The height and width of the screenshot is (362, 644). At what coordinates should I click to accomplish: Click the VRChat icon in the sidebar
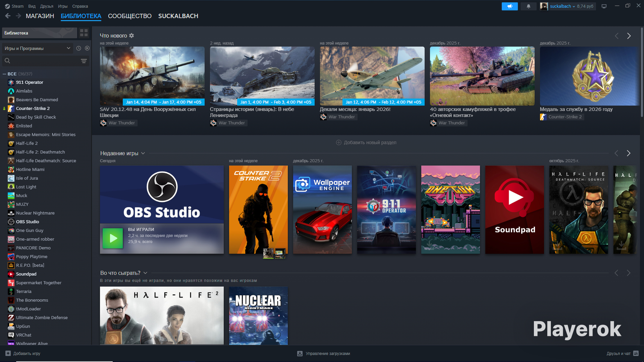pyautogui.click(x=11, y=335)
